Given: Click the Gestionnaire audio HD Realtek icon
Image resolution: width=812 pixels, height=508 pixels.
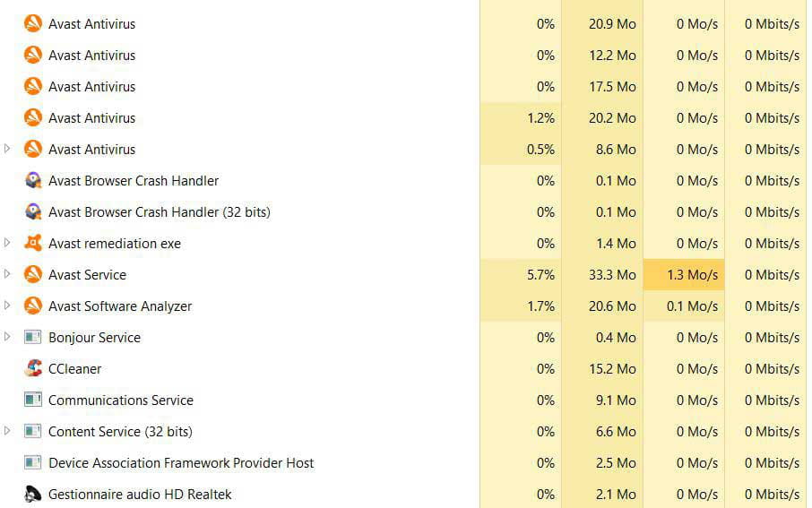Looking at the screenshot, I should [33, 494].
